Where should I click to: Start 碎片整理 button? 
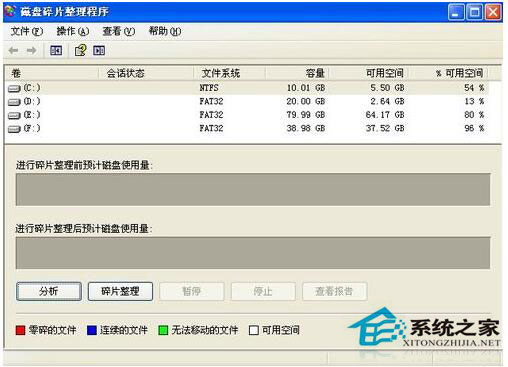pos(120,291)
